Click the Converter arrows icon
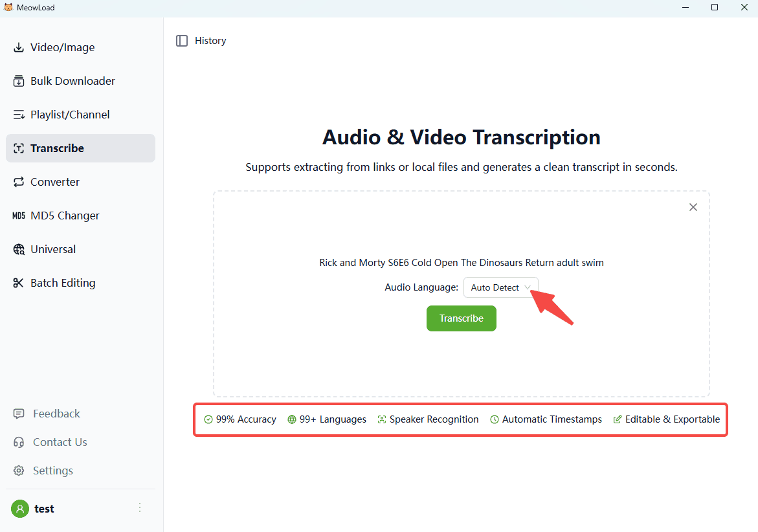Viewport: 758px width, 532px height. click(x=19, y=182)
